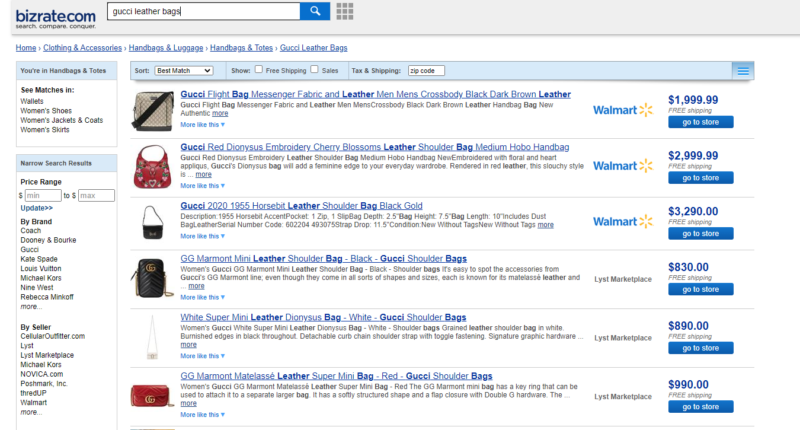Filter by seller Poshmark, Inc.
800x430 pixels.
point(44,384)
